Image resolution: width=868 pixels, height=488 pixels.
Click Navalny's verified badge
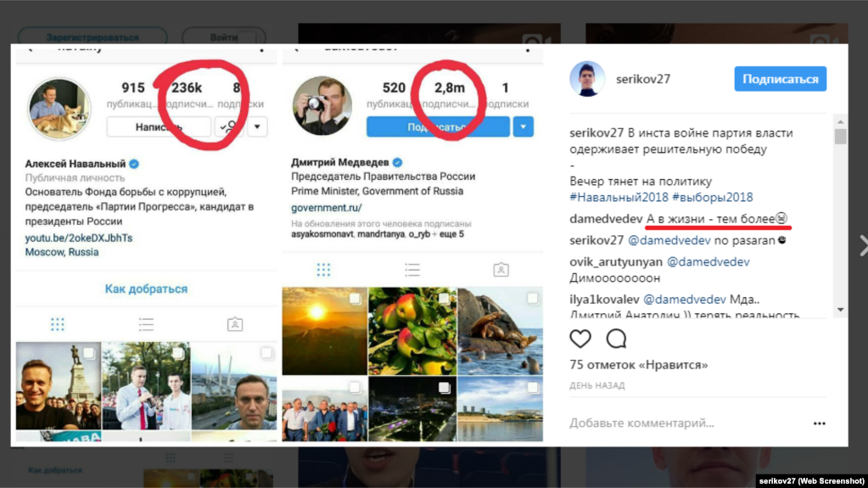click(134, 164)
